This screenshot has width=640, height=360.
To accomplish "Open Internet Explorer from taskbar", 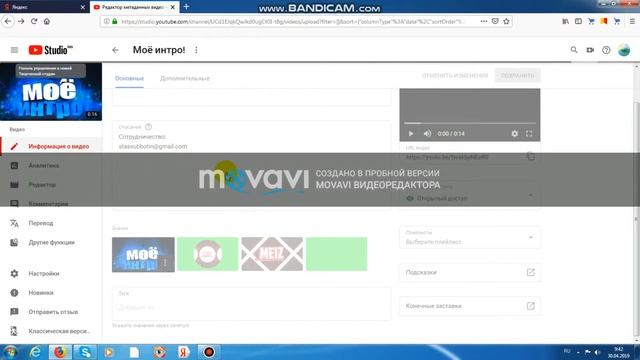I will click(35, 352).
